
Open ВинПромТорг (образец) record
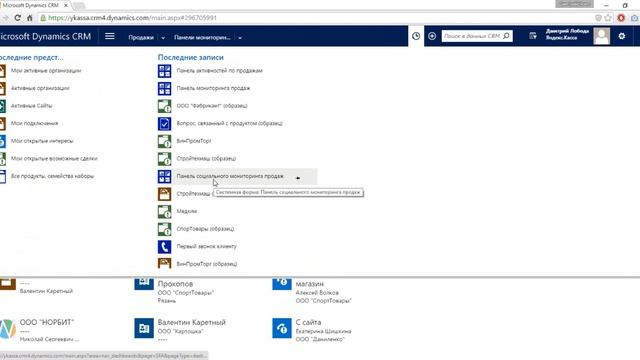tap(207, 264)
